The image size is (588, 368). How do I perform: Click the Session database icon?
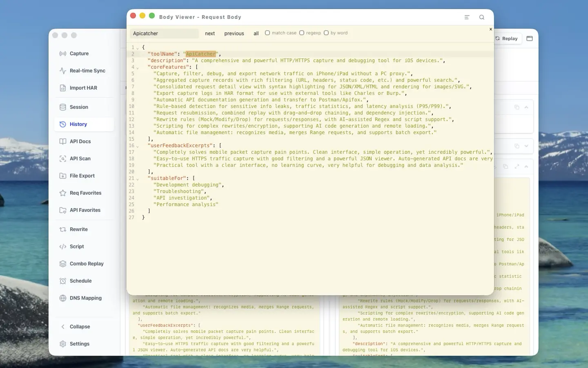click(x=63, y=107)
